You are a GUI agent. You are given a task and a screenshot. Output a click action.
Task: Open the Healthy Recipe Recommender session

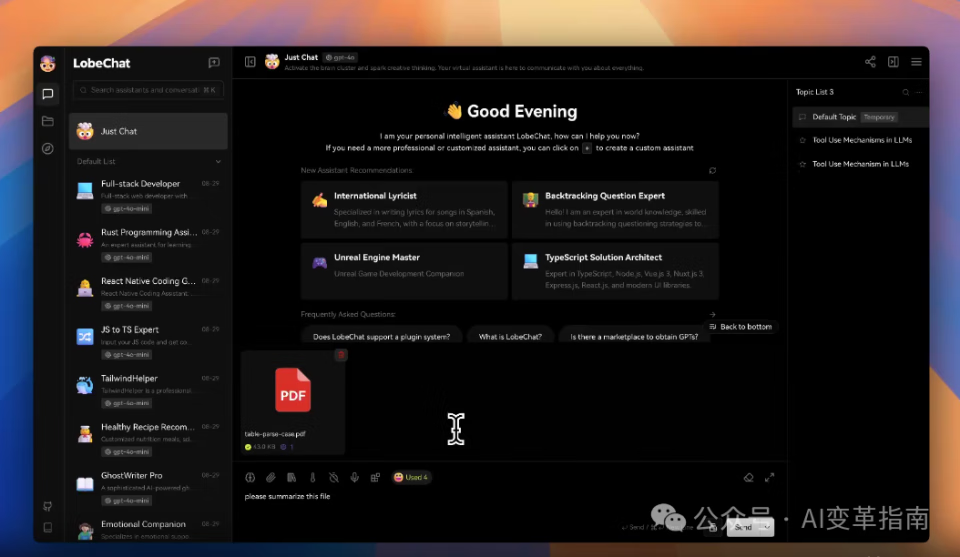148,438
